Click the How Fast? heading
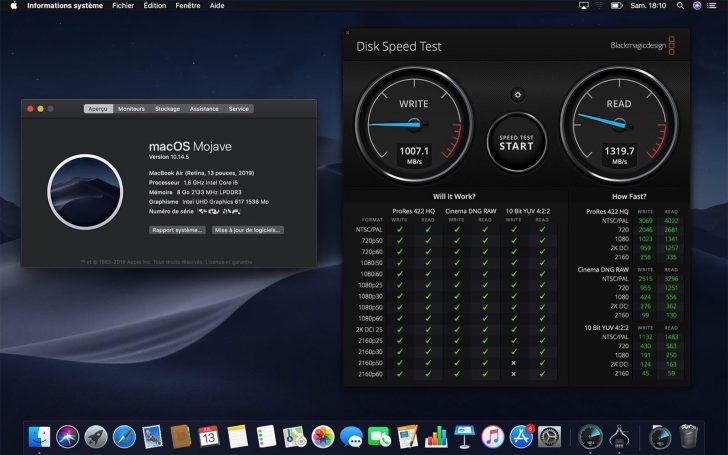 click(x=629, y=196)
